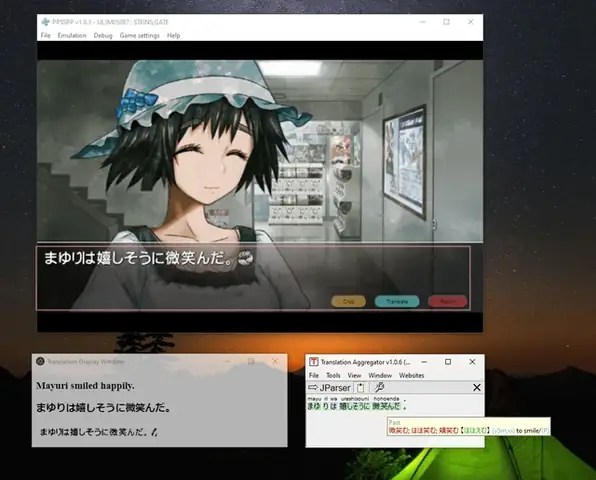Close the JParser pane with its X

pos(476,387)
